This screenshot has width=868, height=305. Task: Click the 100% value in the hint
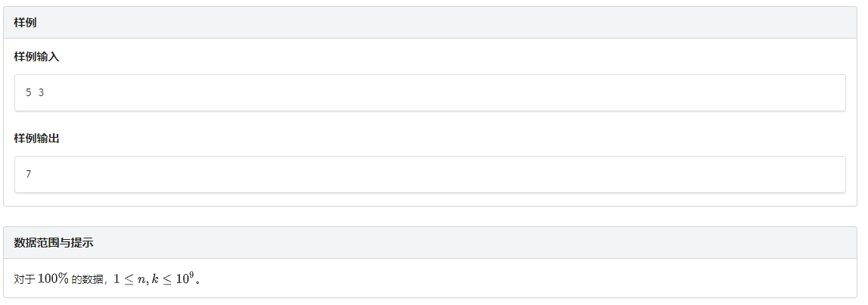(x=53, y=279)
